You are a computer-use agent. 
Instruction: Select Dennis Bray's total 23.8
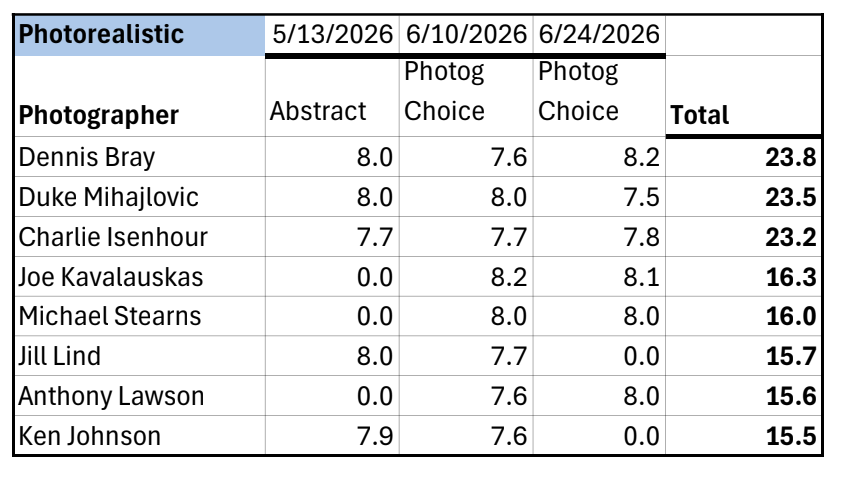pos(744,157)
